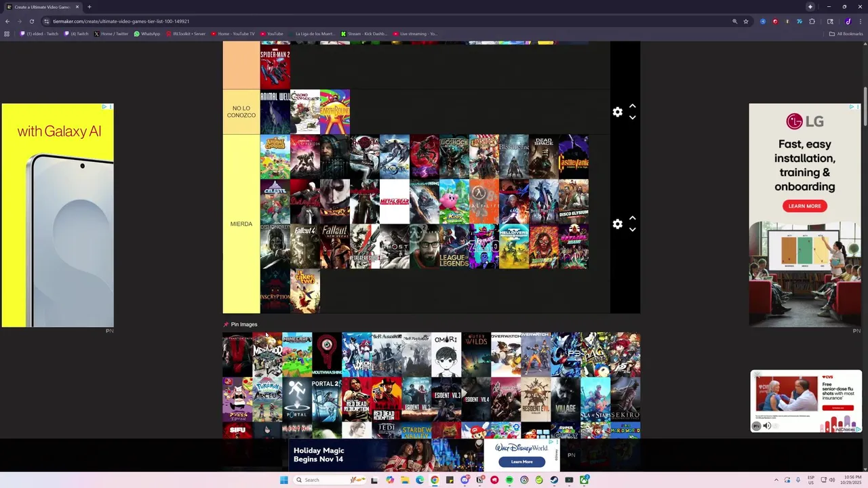This screenshot has width=868, height=488.
Task: Select Metal Gear cover in MIERDA tier
Action: coord(395,201)
